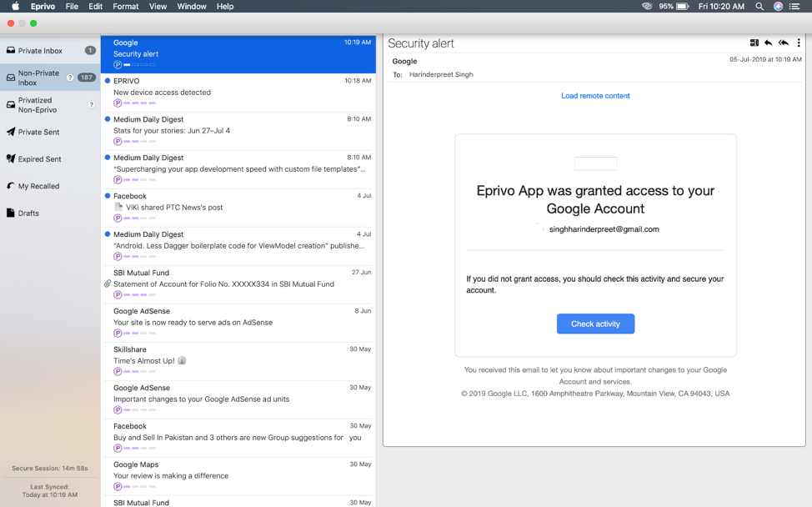This screenshot has width=812, height=507.
Task: Open the Private Sent folder
Action: pyautogui.click(x=50, y=132)
